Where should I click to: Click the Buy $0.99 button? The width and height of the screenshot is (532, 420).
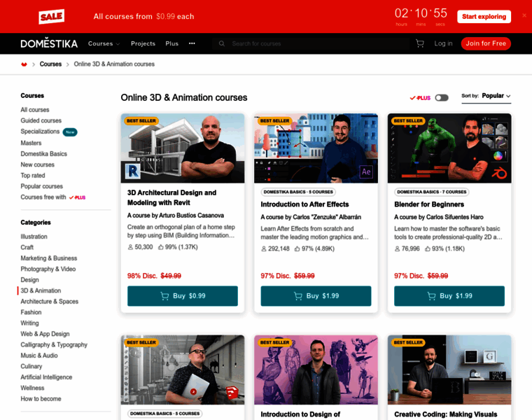click(183, 296)
